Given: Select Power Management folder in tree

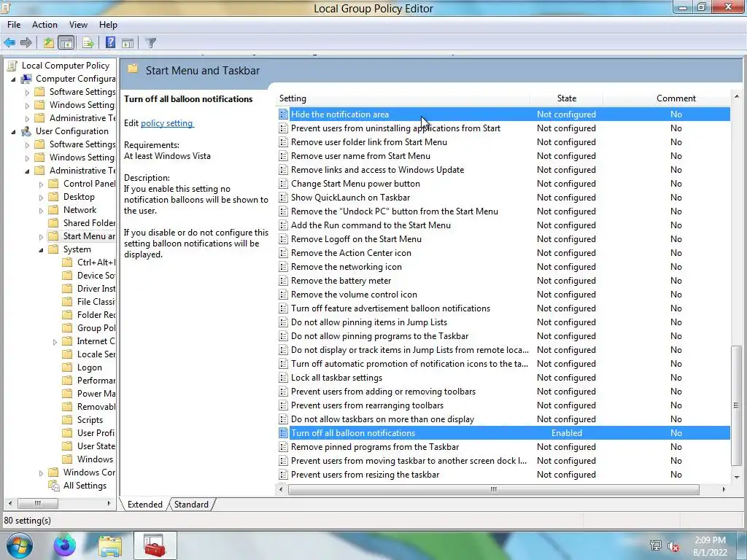Looking at the screenshot, I should click(96, 394).
